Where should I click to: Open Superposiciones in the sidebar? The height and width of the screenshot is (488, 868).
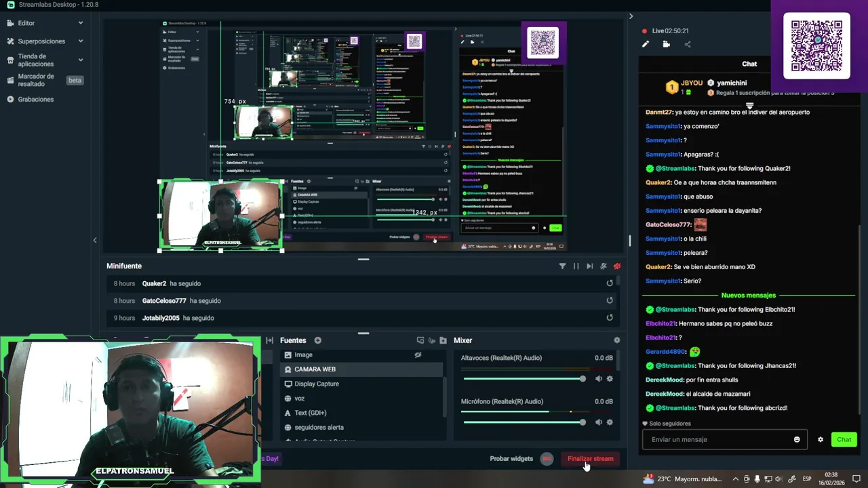click(x=41, y=41)
